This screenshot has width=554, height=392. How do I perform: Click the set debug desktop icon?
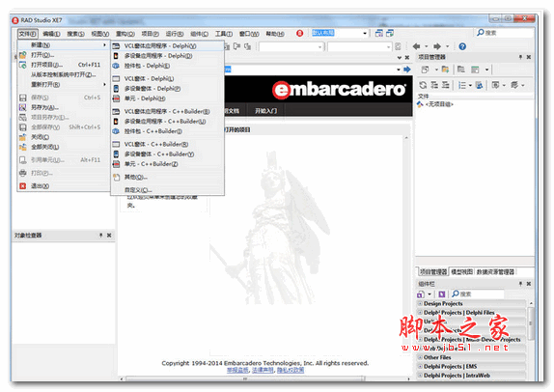[x=390, y=33]
